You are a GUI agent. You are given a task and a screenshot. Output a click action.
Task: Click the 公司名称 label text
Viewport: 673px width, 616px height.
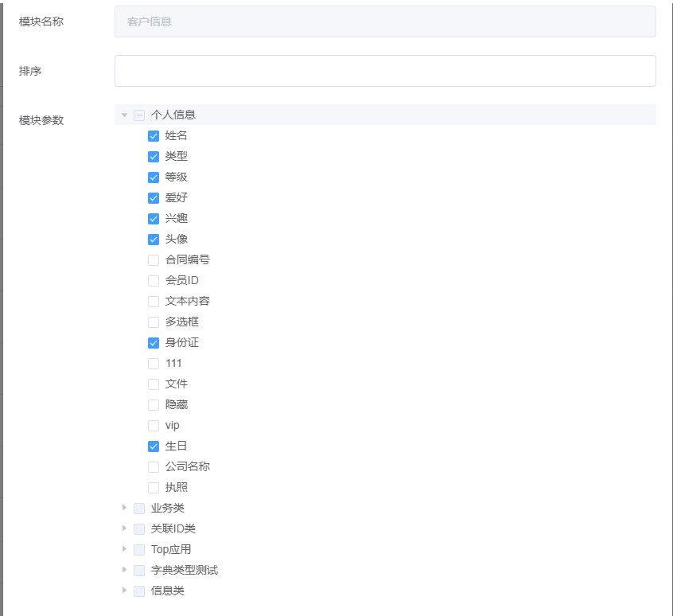[188, 466]
